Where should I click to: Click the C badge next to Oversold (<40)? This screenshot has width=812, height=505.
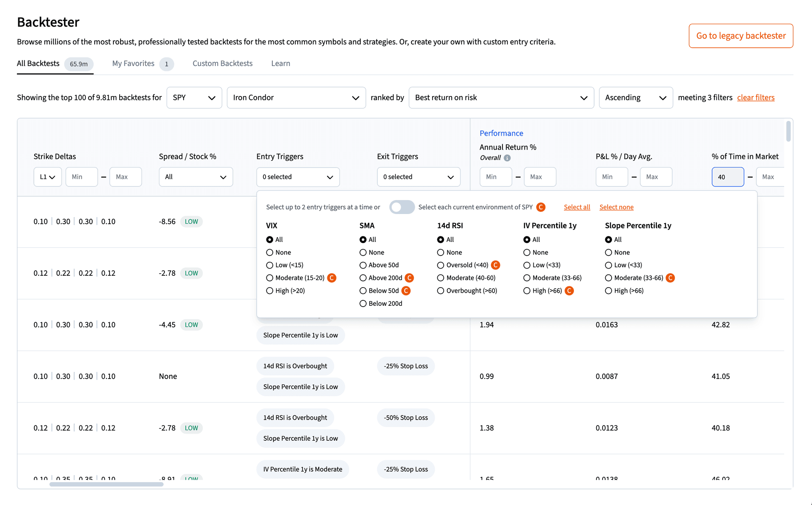click(495, 265)
